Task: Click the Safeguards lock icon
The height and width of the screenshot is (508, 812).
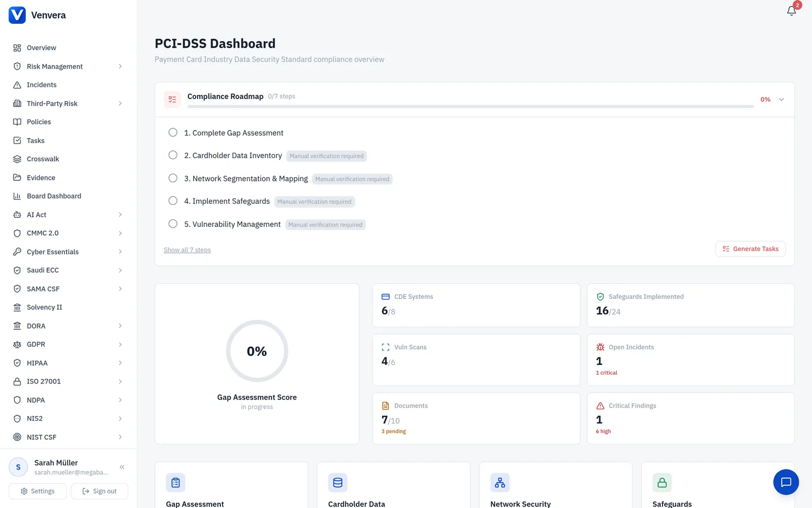Action: (x=662, y=483)
